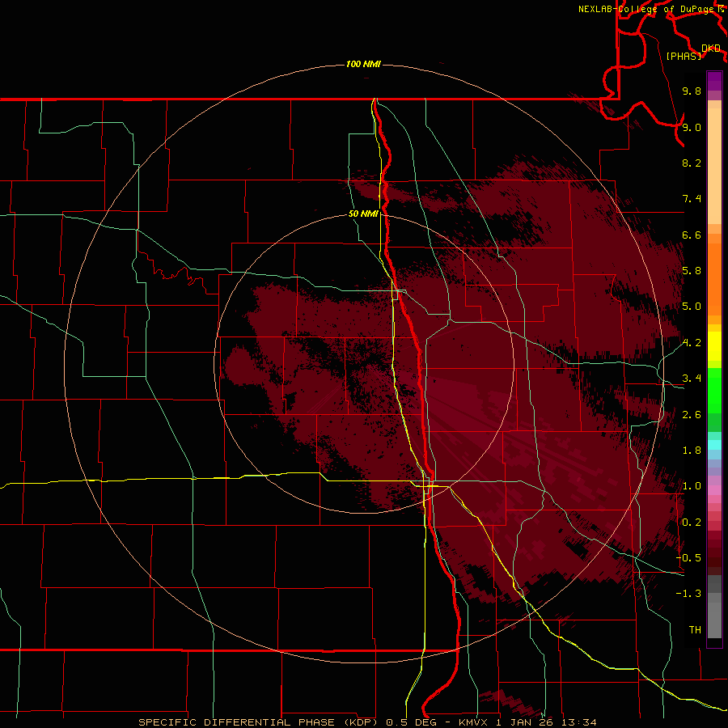Click the 3.4 value on color scale
Viewport: 728px width, 728px height.
point(692,379)
